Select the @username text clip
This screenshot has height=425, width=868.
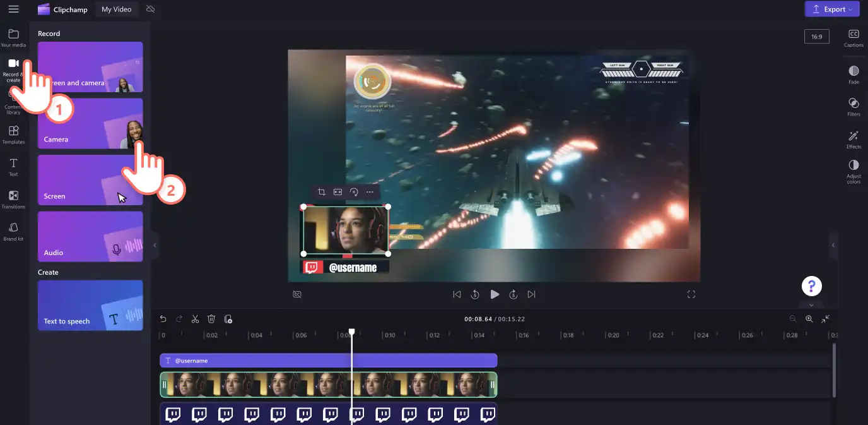point(329,361)
